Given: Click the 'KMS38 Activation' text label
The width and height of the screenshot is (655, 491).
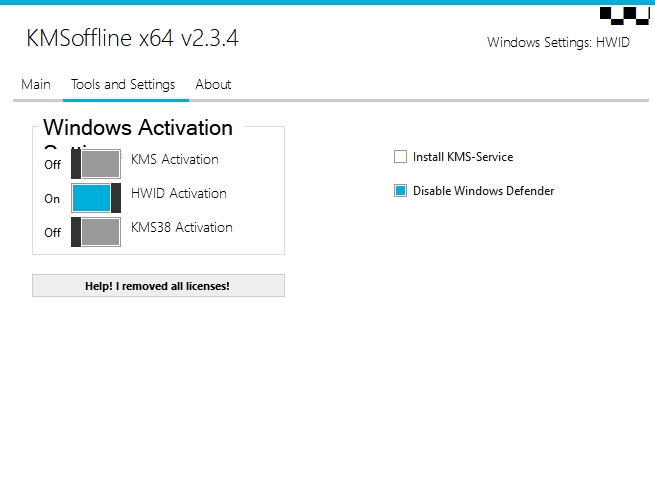Looking at the screenshot, I should click(182, 228).
